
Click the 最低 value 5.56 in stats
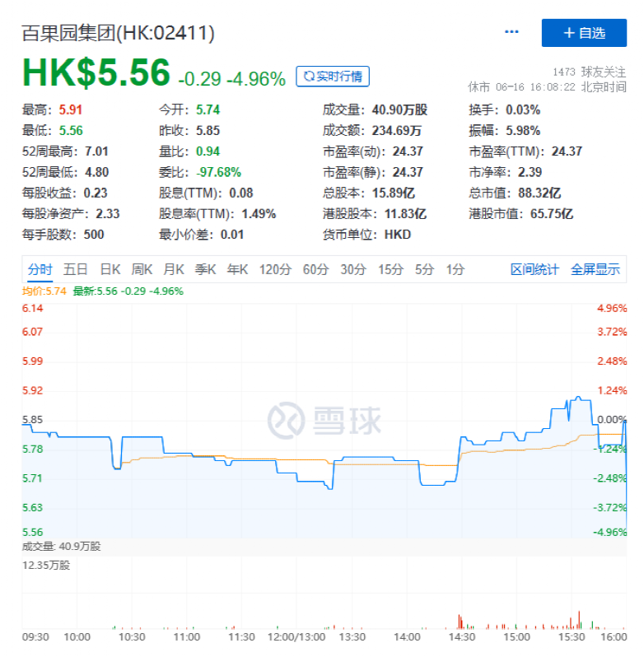point(71,131)
